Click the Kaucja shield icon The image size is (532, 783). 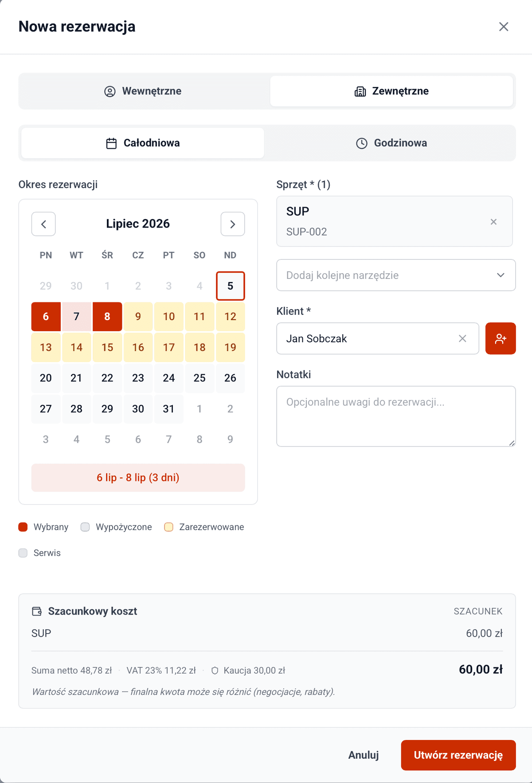(215, 671)
